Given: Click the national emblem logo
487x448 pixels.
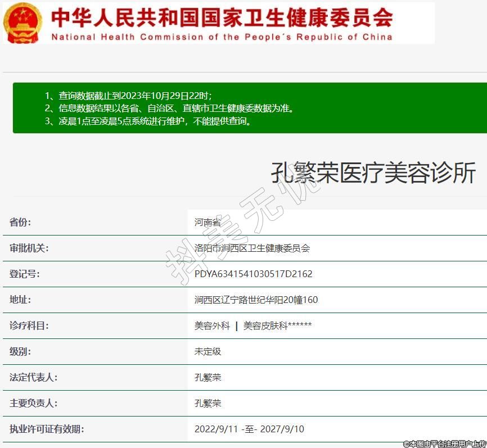Looking at the screenshot, I should click(x=22, y=23).
